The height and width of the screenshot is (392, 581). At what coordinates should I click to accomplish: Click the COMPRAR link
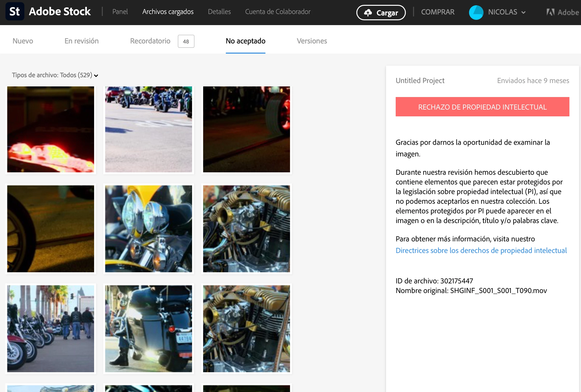(x=438, y=12)
